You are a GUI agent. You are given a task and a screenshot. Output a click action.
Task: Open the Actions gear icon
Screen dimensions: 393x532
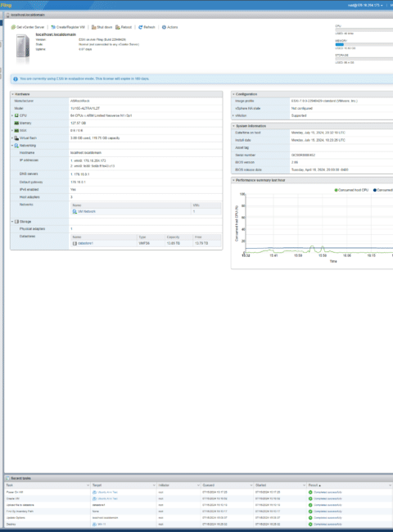pos(164,27)
